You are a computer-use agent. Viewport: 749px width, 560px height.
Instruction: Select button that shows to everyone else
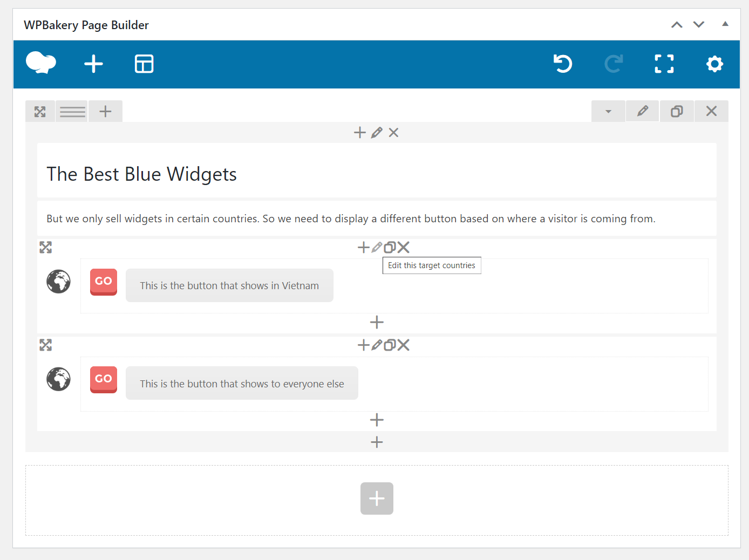pos(242,383)
